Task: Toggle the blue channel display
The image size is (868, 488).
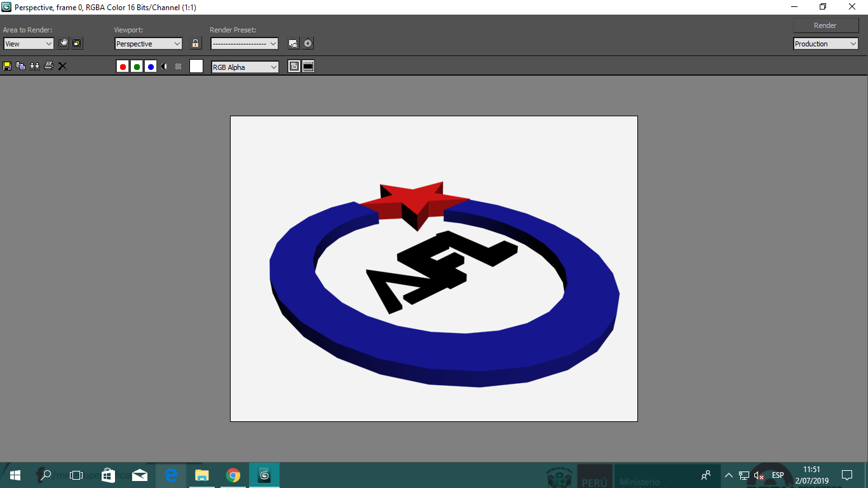Action: point(151,67)
